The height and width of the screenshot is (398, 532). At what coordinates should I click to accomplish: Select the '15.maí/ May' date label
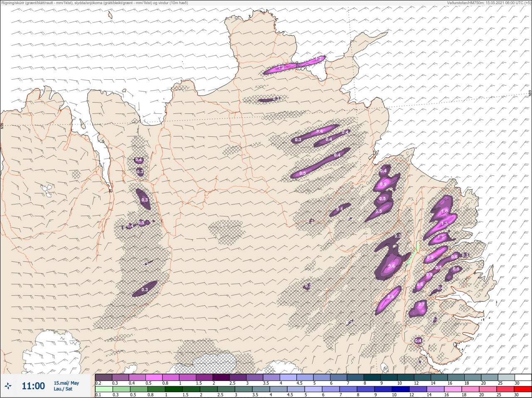coord(66,383)
